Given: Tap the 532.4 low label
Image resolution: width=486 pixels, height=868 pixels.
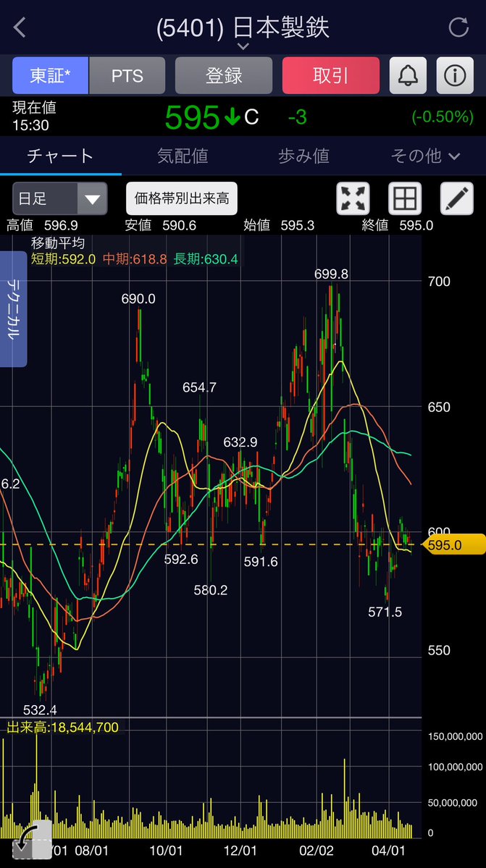Looking at the screenshot, I should click(x=40, y=709).
